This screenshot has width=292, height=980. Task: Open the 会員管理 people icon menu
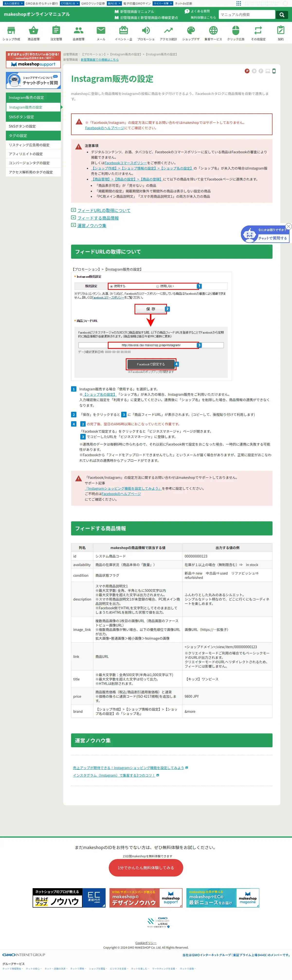79,34
